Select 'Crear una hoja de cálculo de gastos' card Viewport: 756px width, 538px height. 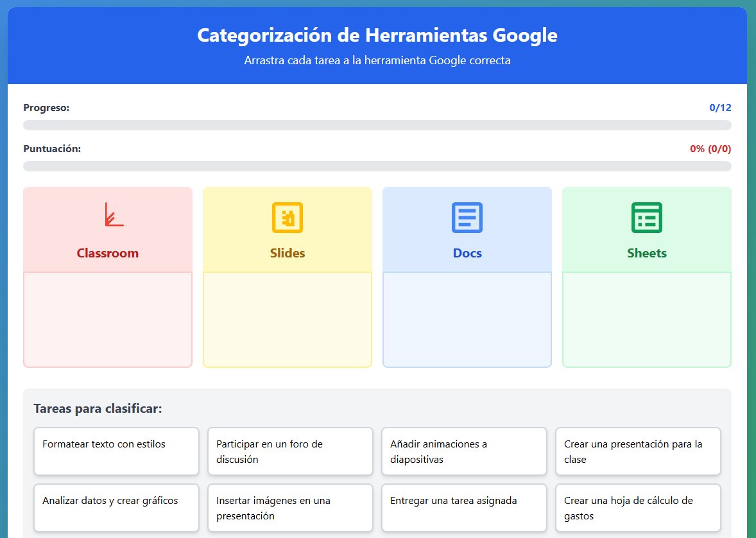coord(639,508)
